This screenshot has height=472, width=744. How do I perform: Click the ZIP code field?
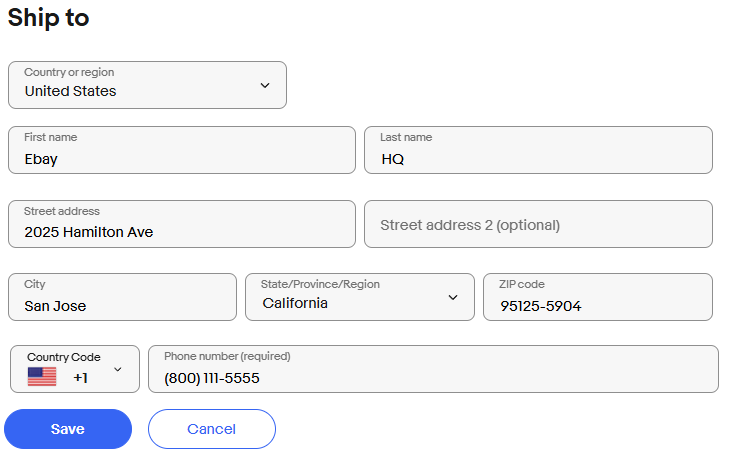click(x=597, y=297)
